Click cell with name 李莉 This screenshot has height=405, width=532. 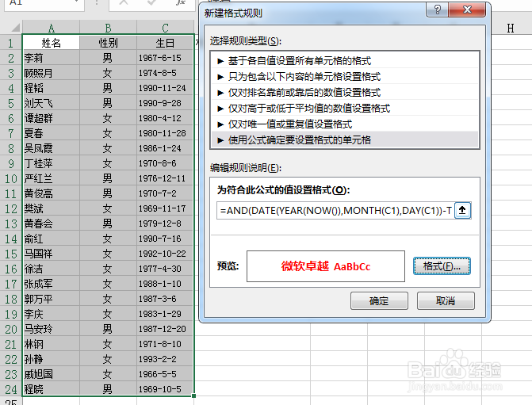coord(51,58)
